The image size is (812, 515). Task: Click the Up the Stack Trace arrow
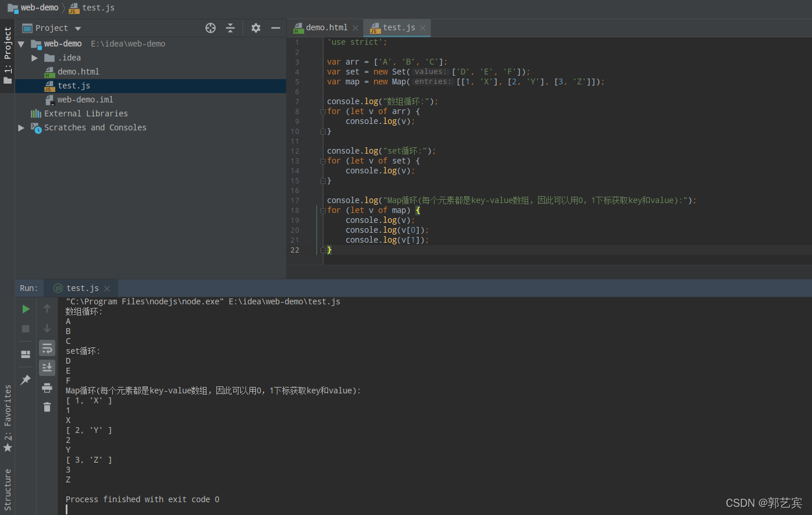47,308
